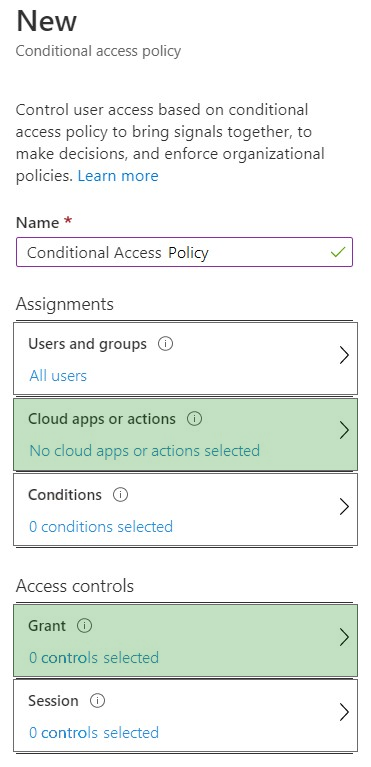
Task: Open the All users assignment link
Action: coord(58,376)
